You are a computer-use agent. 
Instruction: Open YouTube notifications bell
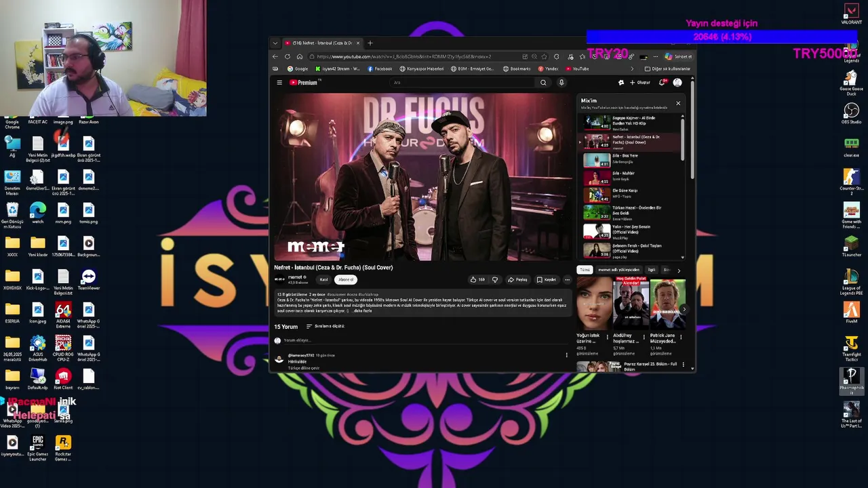point(662,83)
